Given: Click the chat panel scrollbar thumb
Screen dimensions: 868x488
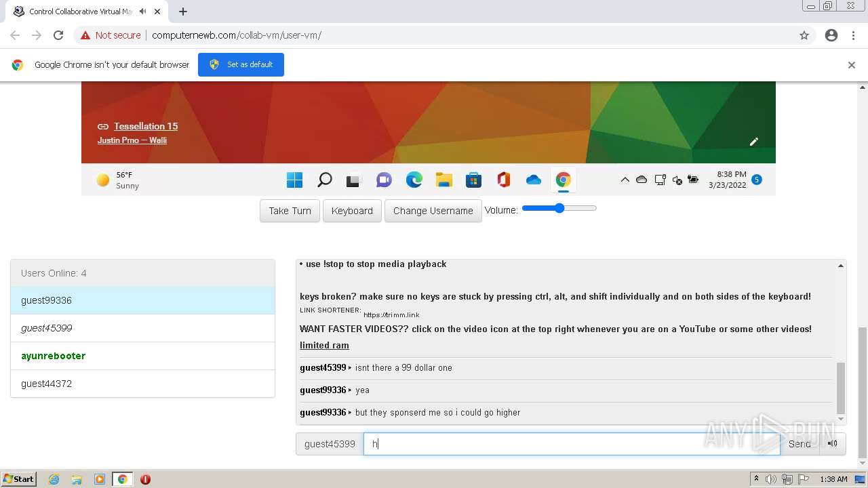Looking at the screenshot, I should (841, 388).
